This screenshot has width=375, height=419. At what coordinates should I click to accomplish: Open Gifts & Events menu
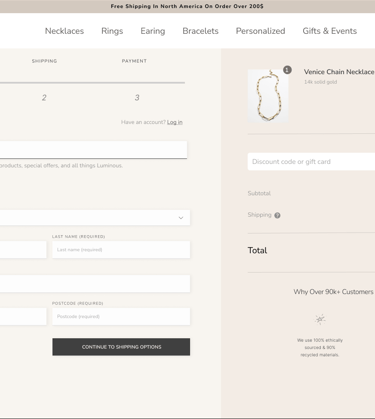[330, 31]
